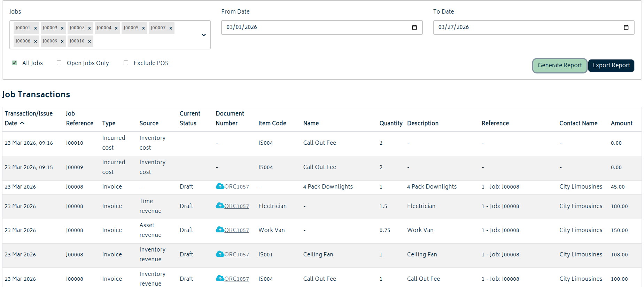Screen dimensions: 644x287
Task: Click the Generate Report button
Action: [x=559, y=65]
